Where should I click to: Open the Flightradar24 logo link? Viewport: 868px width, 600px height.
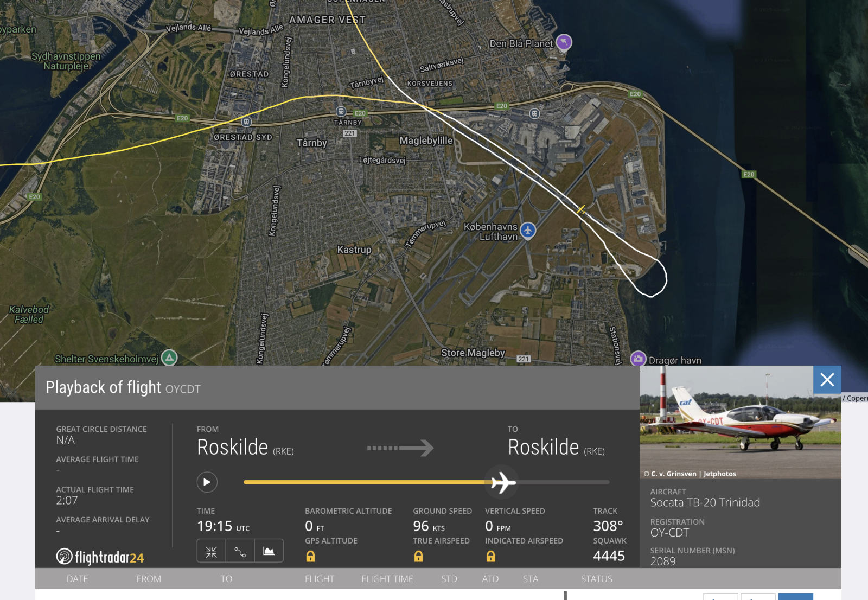pyautogui.click(x=100, y=557)
